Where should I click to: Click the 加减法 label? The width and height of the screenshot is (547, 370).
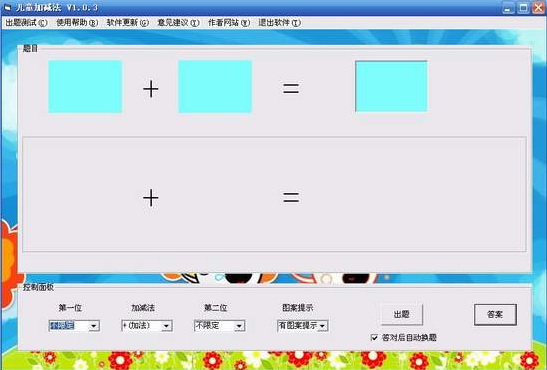pyautogui.click(x=143, y=308)
